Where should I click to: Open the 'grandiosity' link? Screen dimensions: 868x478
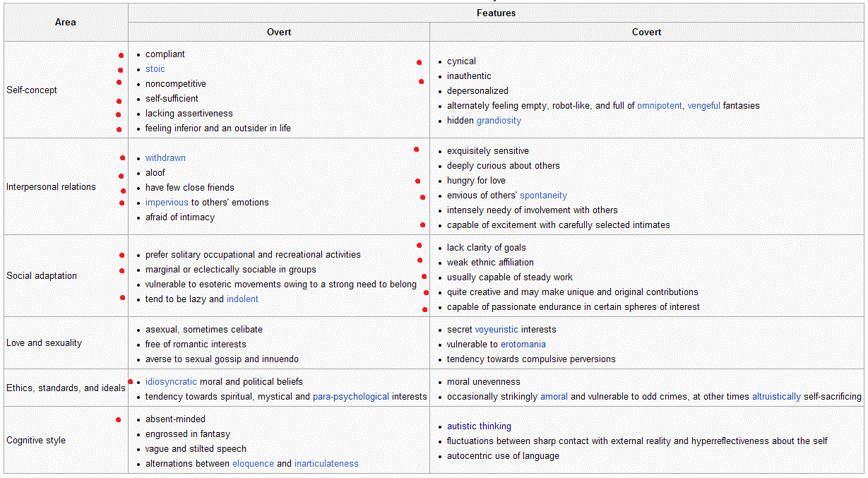tap(499, 121)
